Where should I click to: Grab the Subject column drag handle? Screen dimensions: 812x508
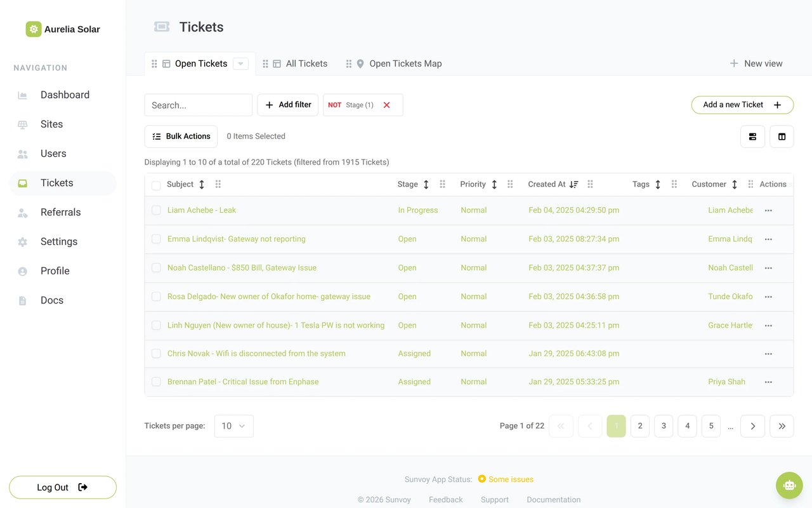218,184
